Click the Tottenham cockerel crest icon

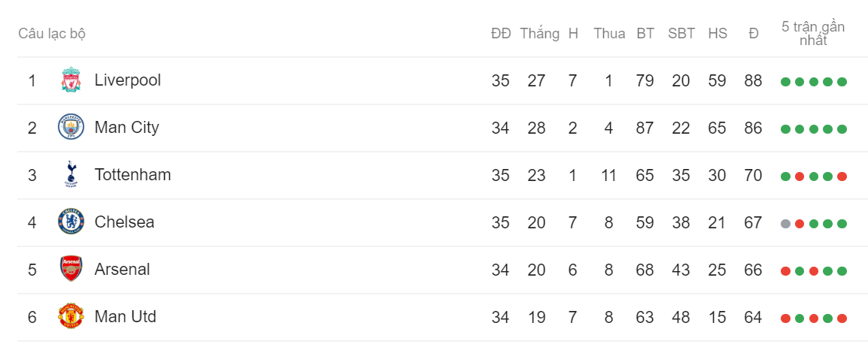pos(71,175)
